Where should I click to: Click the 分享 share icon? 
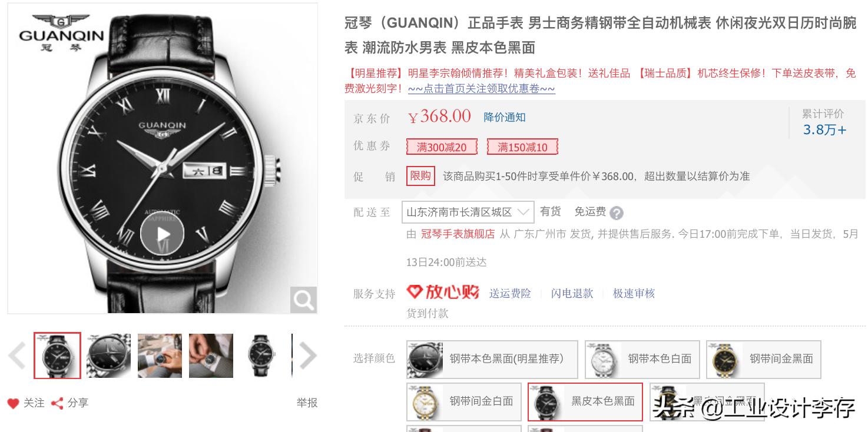point(57,403)
